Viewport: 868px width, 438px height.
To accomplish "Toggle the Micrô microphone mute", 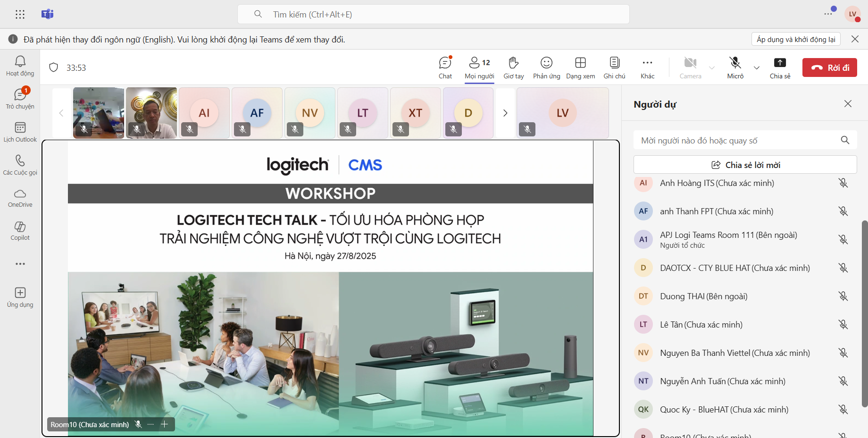I will tap(735, 67).
